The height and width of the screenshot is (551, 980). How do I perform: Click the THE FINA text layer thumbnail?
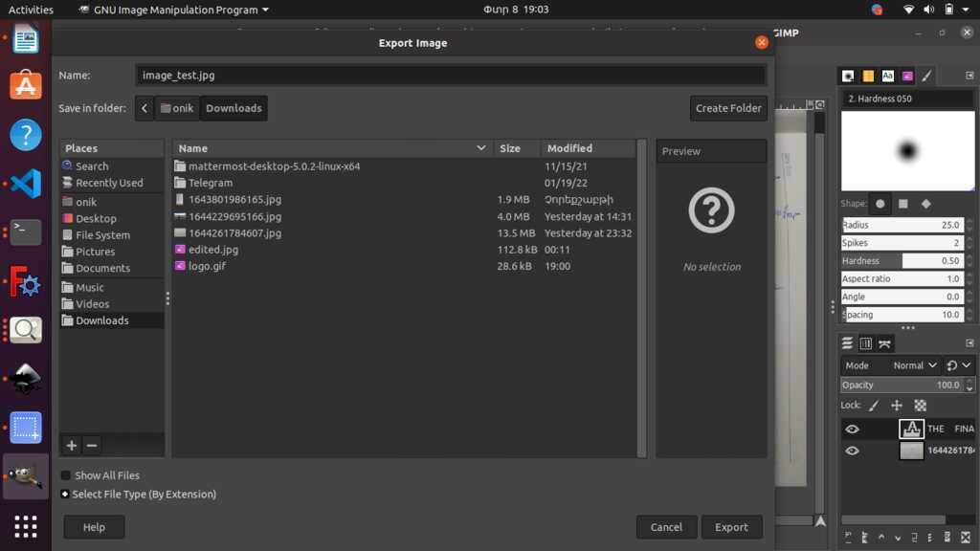click(x=911, y=429)
